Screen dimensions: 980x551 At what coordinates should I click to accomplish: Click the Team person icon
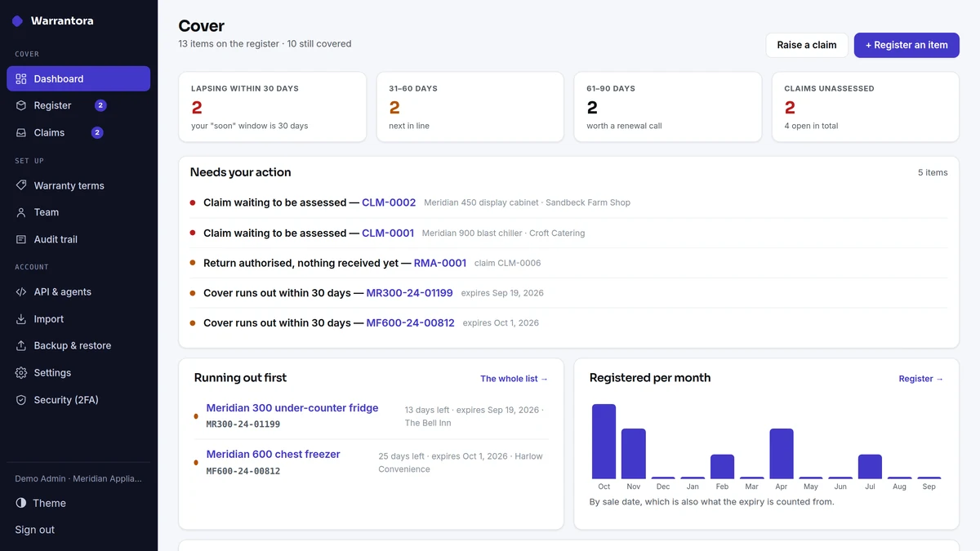[x=21, y=212]
